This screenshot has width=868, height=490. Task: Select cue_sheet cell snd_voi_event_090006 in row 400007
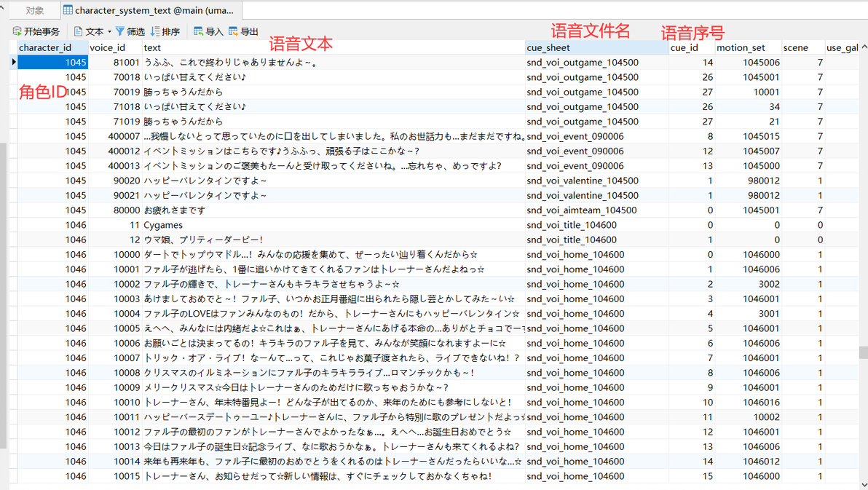pyautogui.click(x=597, y=136)
